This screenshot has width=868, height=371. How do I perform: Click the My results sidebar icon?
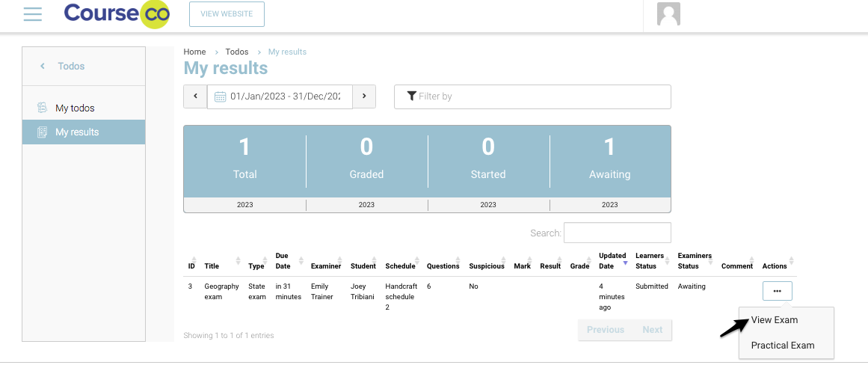point(43,132)
